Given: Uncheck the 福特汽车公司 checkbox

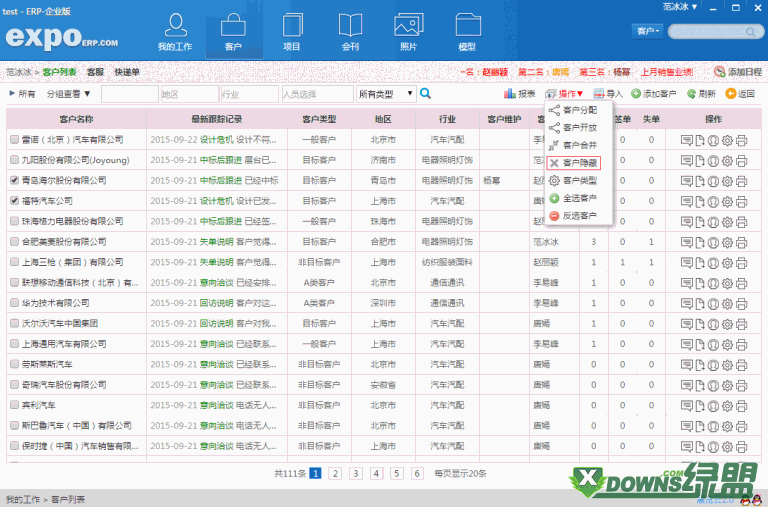Looking at the screenshot, I should click(14, 201).
